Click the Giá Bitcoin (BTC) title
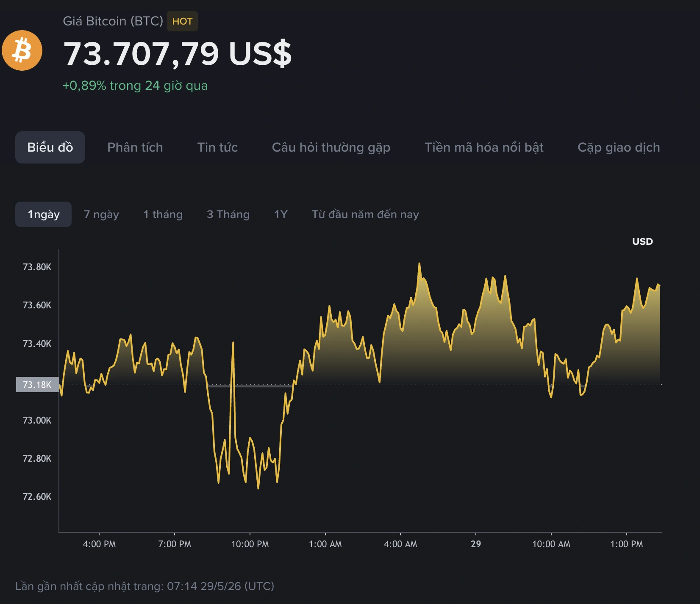 point(113,21)
